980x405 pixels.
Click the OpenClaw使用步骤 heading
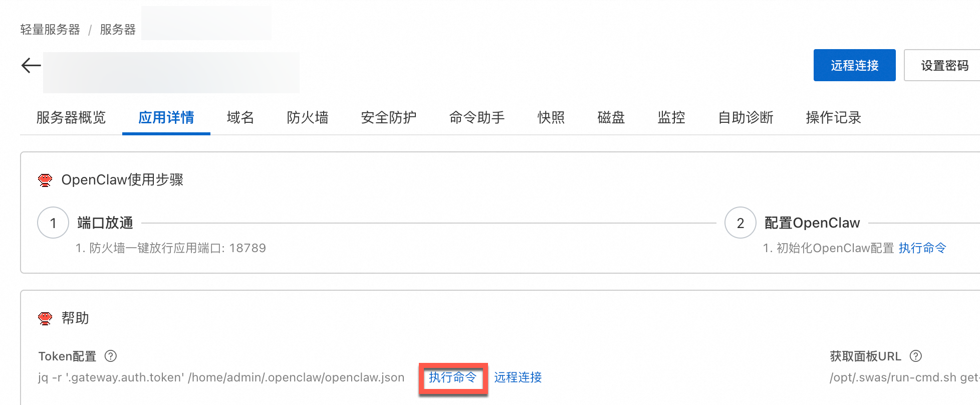pyautogui.click(x=122, y=180)
